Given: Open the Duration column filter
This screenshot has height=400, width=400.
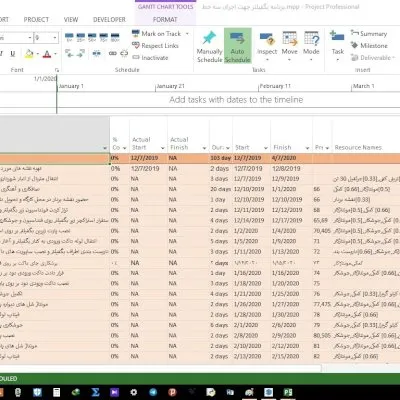Looking at the screenshot, I should tap(228, 148).
